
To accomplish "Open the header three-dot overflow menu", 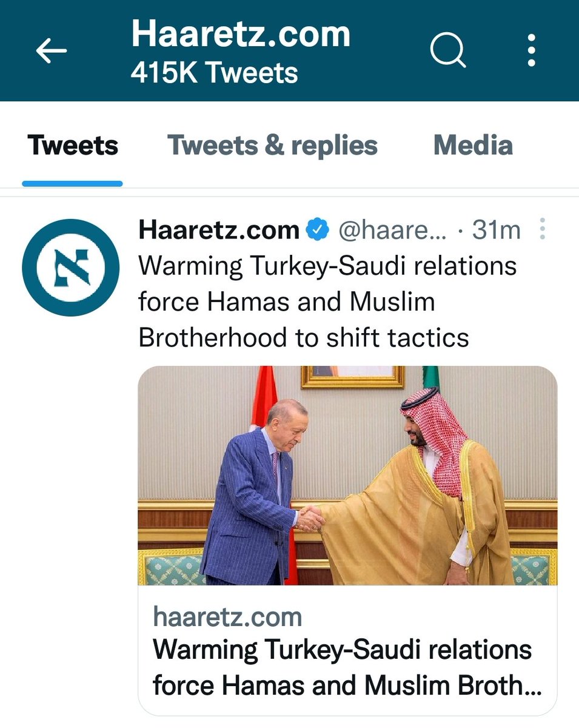I will [x=531, y=50].
